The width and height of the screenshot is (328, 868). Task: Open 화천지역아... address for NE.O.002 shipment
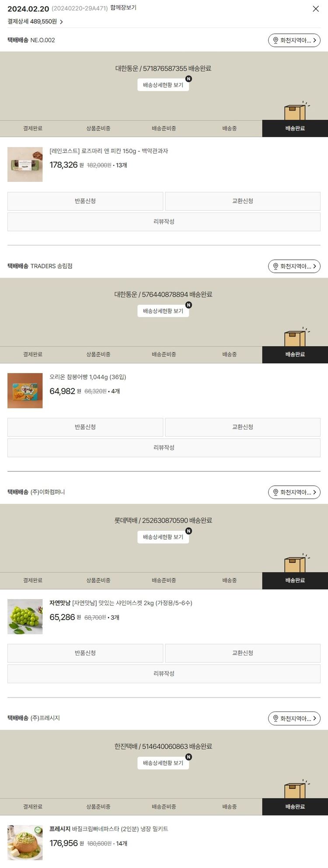tap(294, 40)
